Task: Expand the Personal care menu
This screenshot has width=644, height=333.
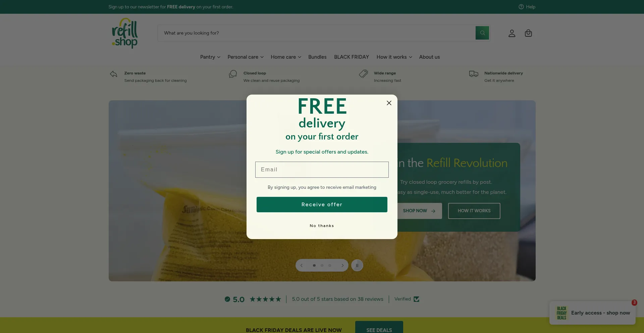Action: (246, 57)
